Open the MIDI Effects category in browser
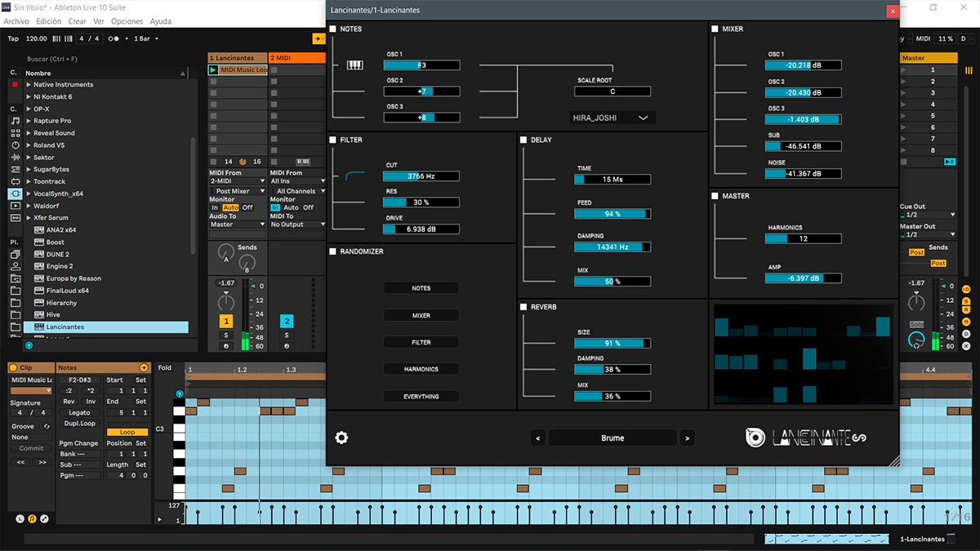 tap(16, 169)
